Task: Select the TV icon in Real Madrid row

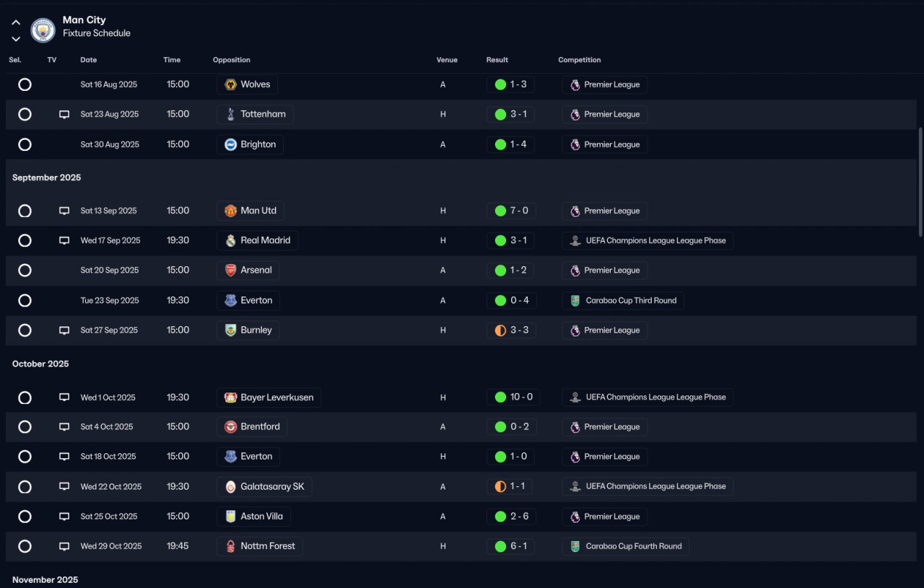Action: [x=64, y=240]
